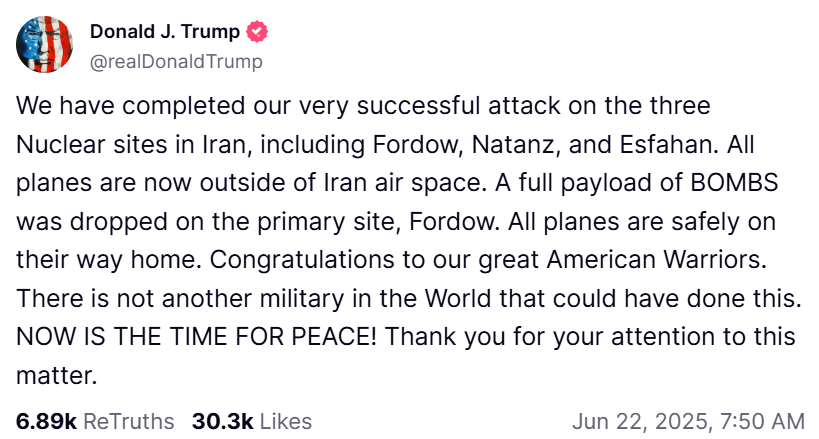819x439 pixels.
Task: View the 30.3k Likes count
Action: pyautogui.click(x=223, y=421)
